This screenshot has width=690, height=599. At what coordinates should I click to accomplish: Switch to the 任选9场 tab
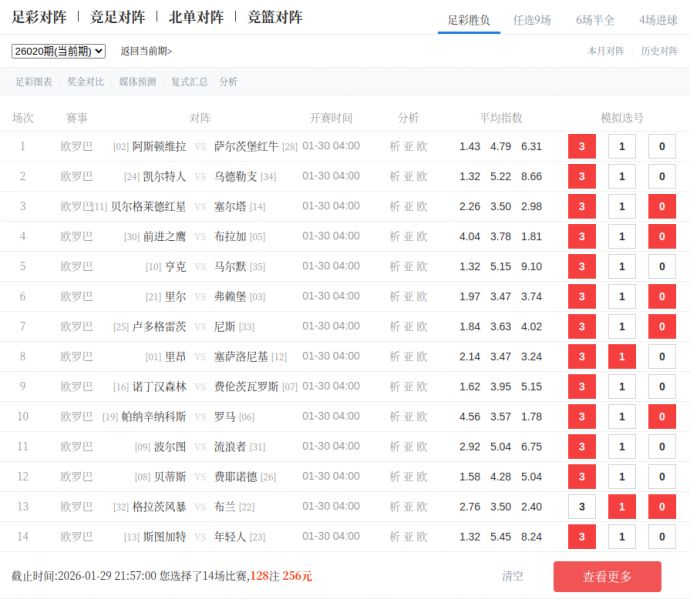[532, 19]
